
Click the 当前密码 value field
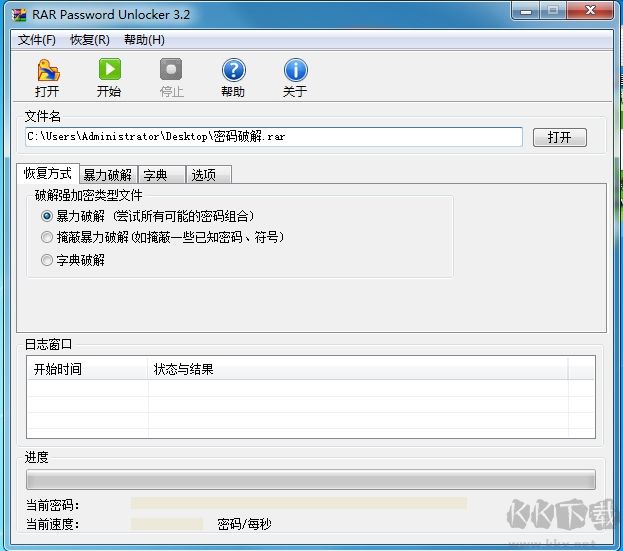click(x=299, y=503)
